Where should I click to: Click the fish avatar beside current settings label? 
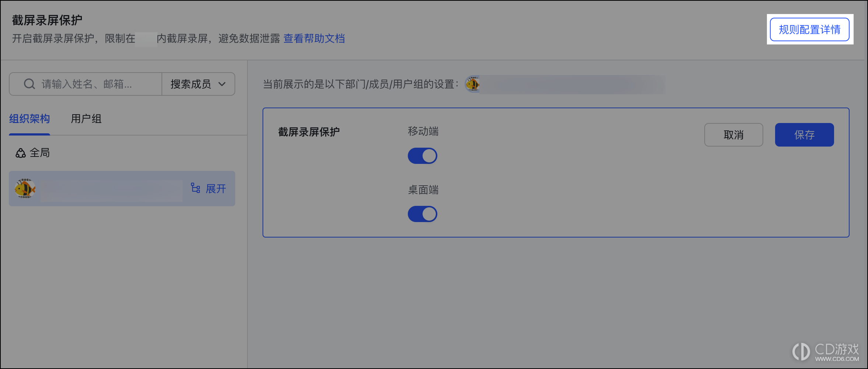(x=472, y=84)
